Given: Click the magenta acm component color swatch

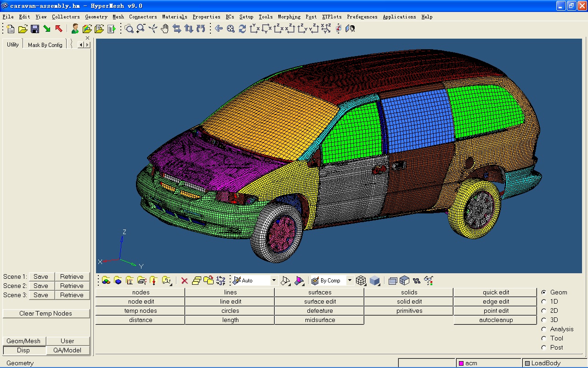Looking at the screenshot, I should (x=461, y=363).
